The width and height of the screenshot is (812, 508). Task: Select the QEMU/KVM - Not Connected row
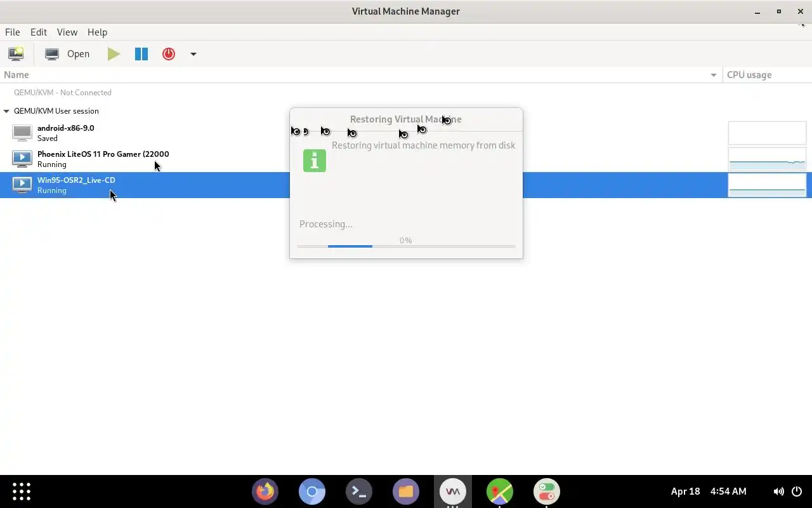[406, 93]
